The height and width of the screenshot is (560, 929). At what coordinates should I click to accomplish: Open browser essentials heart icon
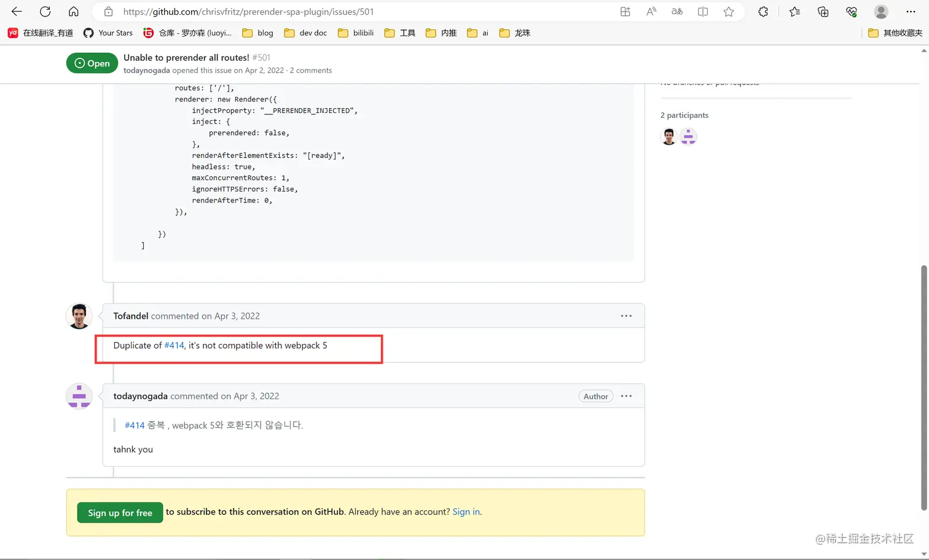(852, 12)
